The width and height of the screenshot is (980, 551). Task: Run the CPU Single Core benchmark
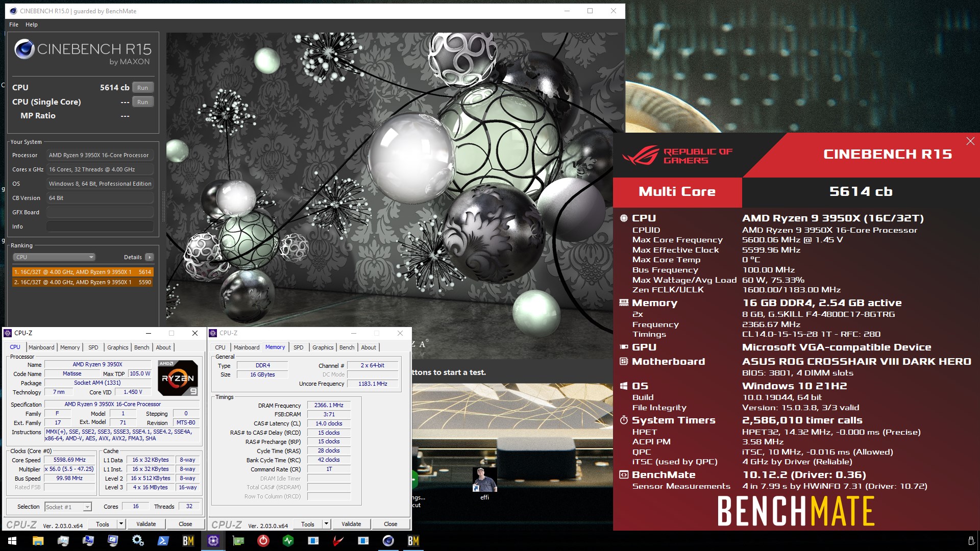143,102
